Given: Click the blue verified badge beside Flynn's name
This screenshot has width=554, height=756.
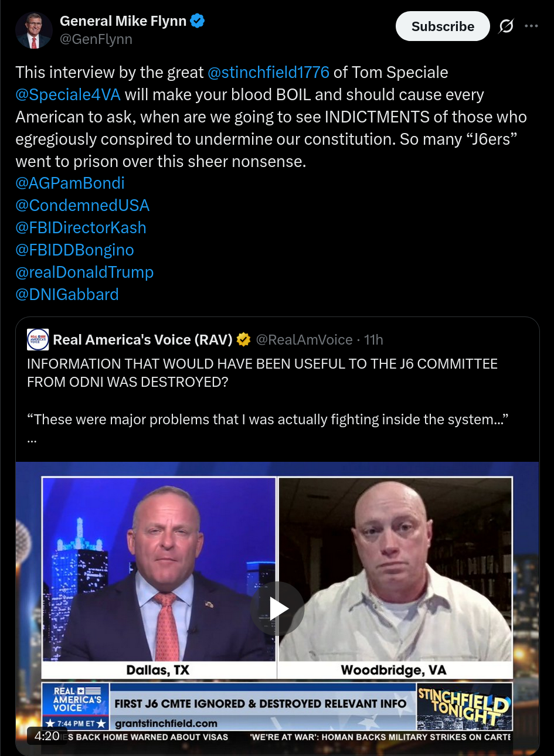Looking at the screenshot, I should pos(198,21).
